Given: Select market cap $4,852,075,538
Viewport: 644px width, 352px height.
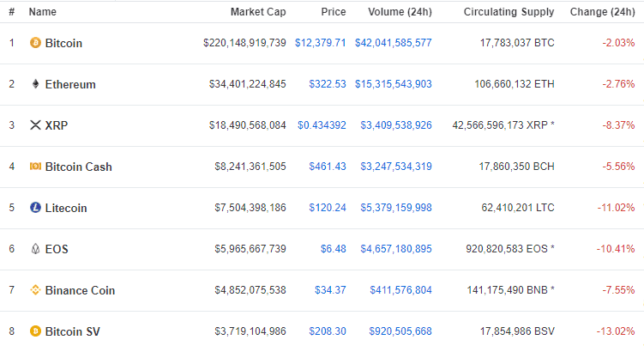Looking at the screenshot, I should point(250,290).
